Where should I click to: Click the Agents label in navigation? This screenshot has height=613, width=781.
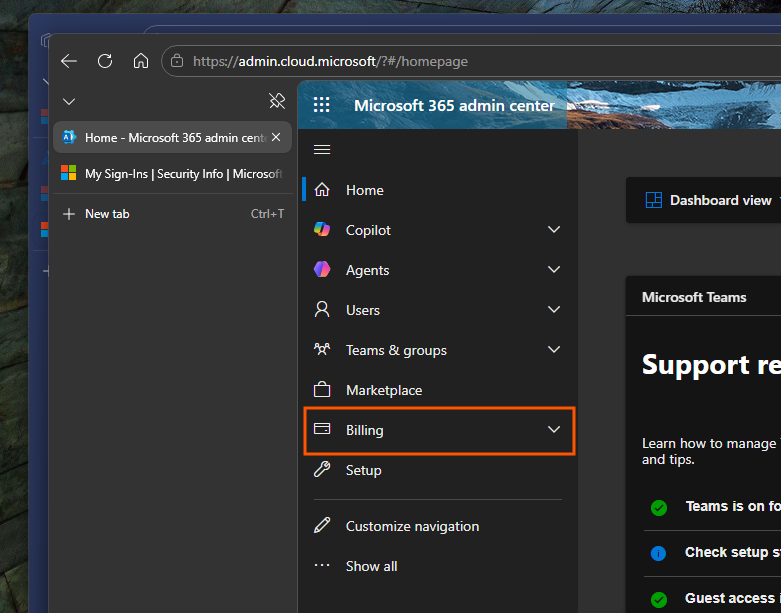(x=368, y=270)
